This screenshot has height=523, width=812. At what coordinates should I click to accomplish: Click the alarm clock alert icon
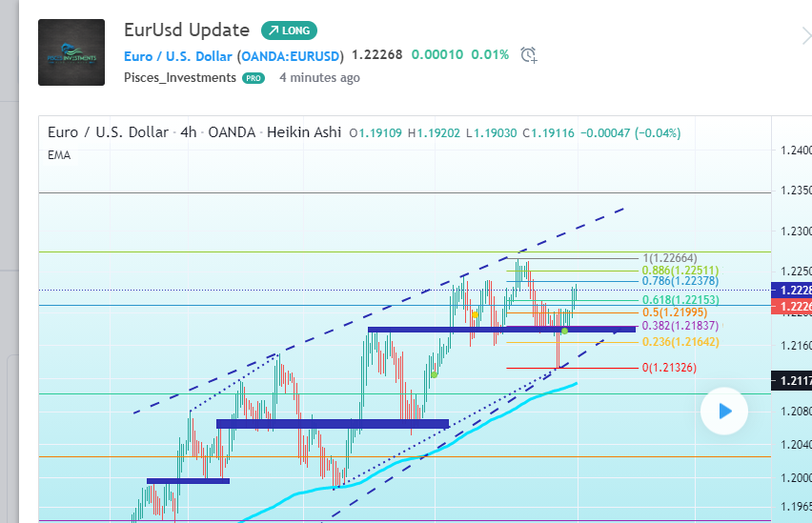[529, 54]
